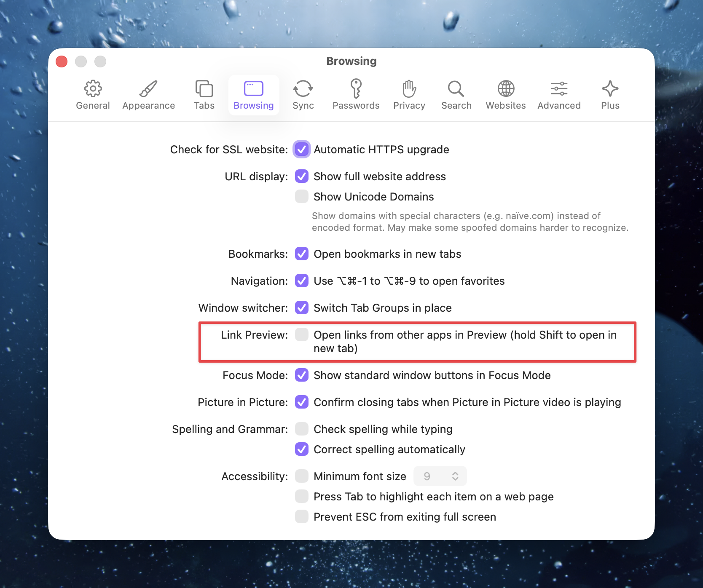Viewport: 703px width, 588px height.
Task: Click the minimum font size stepper arrows
Action: [455, 476]
